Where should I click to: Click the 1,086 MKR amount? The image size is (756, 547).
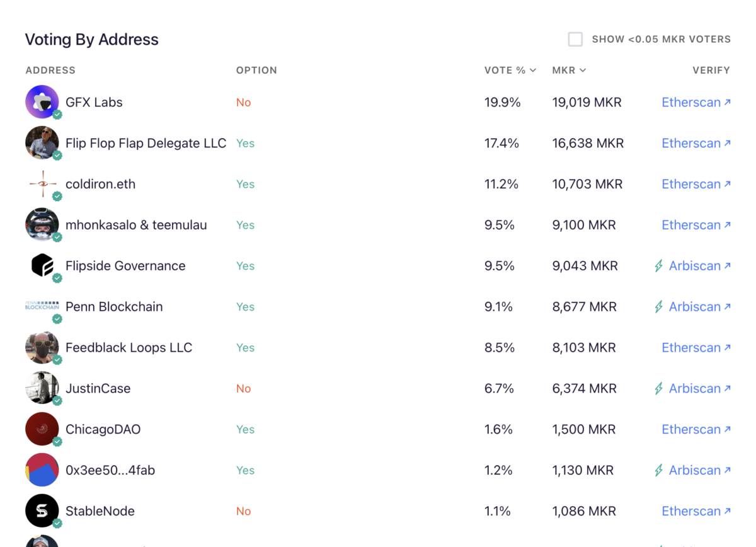(x=583, y=511)
